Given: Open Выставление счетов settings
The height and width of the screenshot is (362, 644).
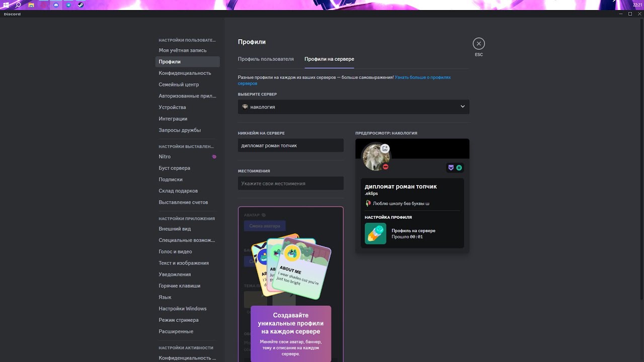Looking at the screenshot, I should (x=187, y=202).
